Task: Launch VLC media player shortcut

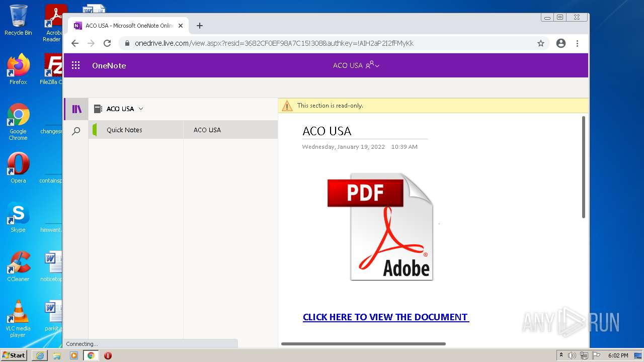Action: click(18, 319)
